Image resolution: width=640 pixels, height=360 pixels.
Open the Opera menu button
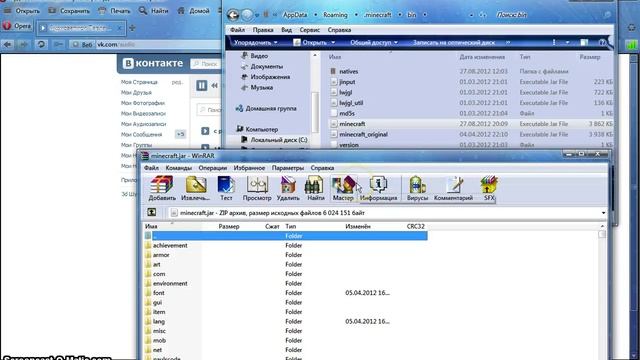pos(17,26)
